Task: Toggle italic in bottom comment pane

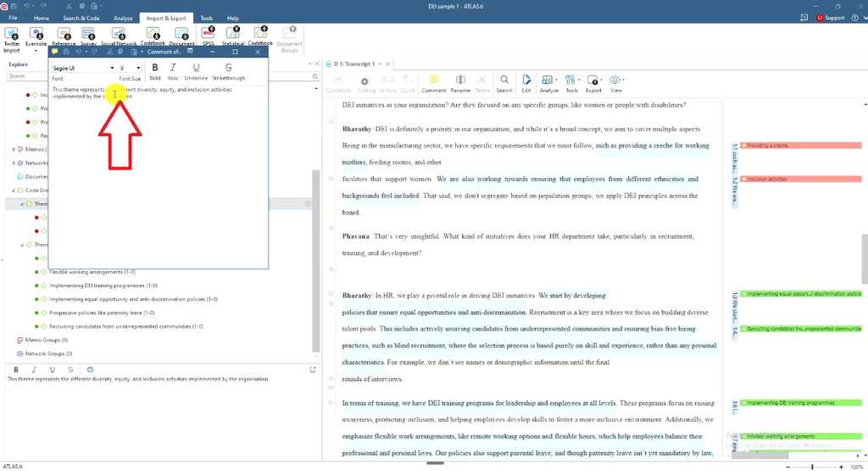Action: pyautogui.click(x=34, y=369)
